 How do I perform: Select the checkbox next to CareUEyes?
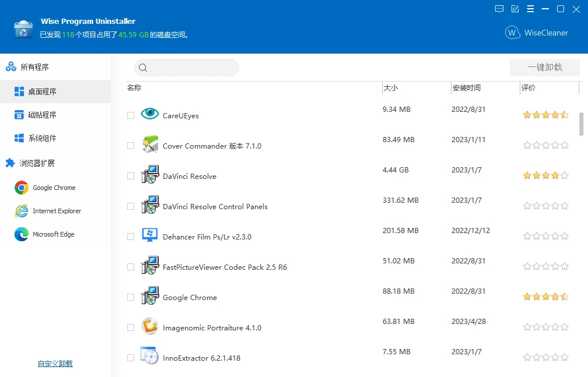[131, 115]
